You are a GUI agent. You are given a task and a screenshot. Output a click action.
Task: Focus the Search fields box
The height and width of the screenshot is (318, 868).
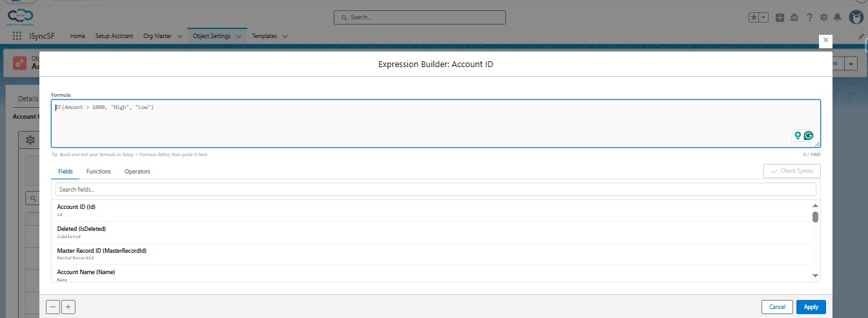[436, 190]
